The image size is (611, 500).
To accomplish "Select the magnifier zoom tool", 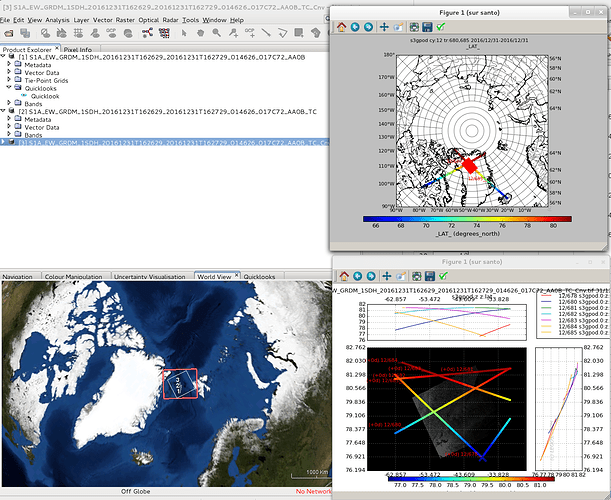I will (x=217, y=34).
